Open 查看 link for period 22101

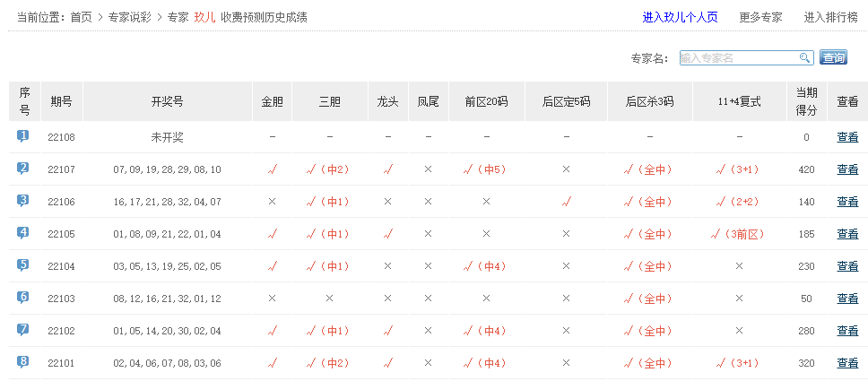tap(847, 363)
